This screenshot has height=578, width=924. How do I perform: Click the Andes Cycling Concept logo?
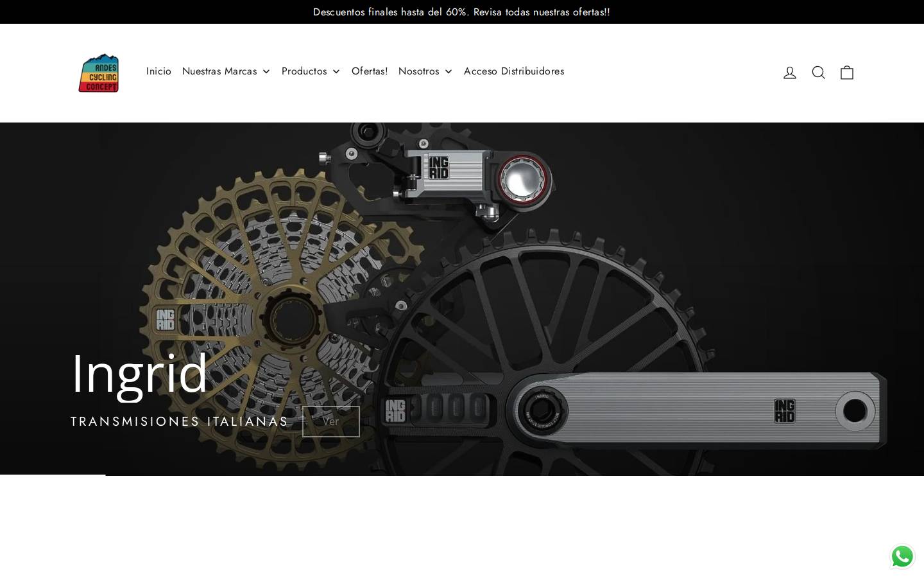pos(99,73)
